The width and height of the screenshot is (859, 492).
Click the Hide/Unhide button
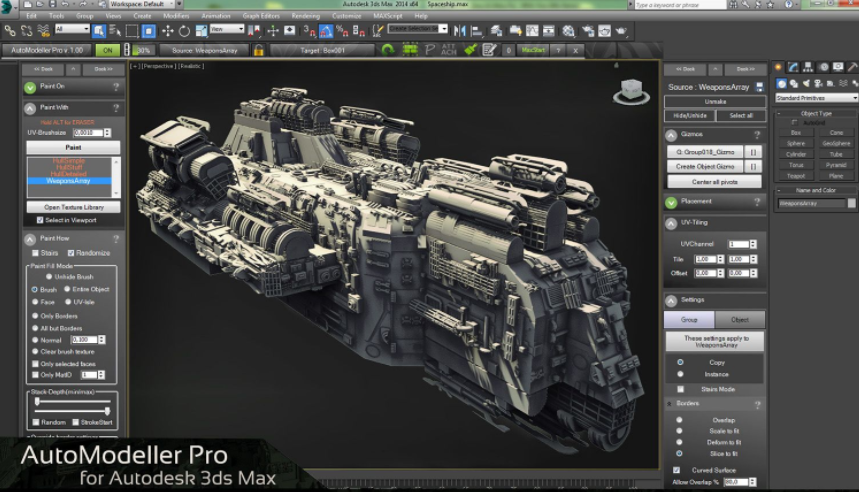(x=690, y=116)
